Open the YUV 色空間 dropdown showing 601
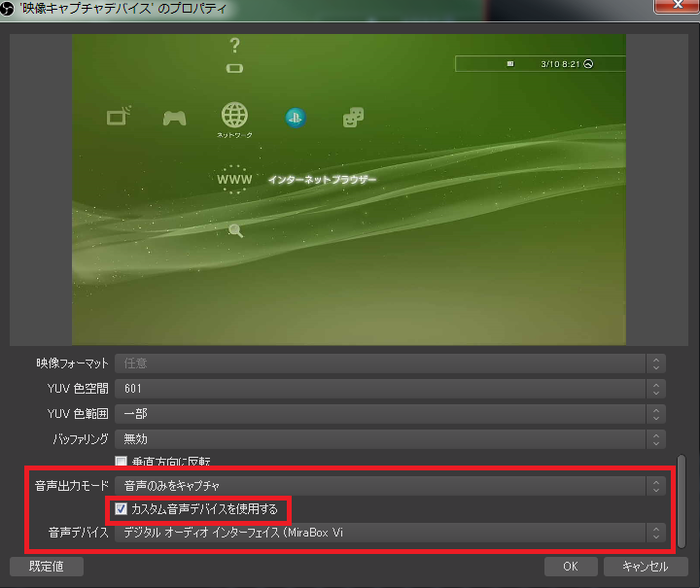 pyautogui.click(x=390, y=389)
